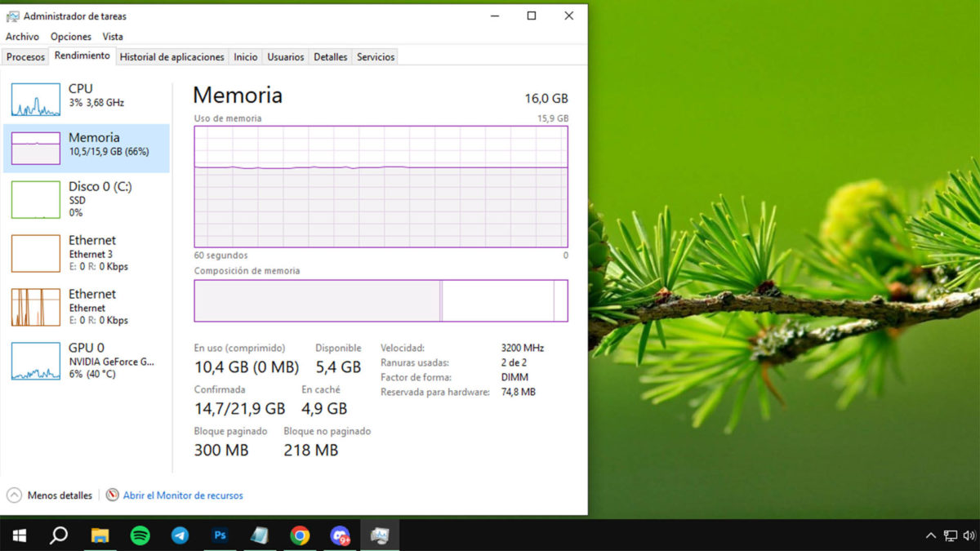Open the volume speaker tray icon

pos(969,536)
